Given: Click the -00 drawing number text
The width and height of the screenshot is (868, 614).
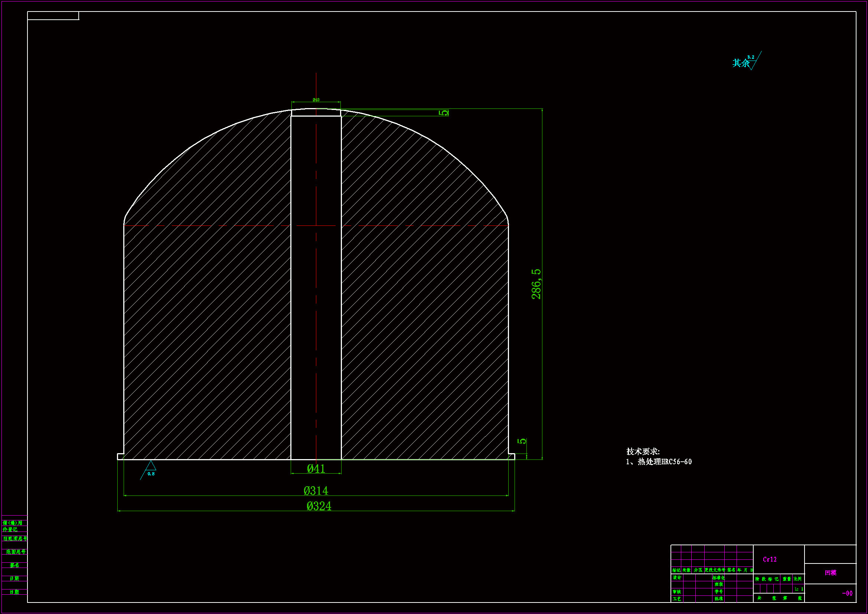Looking at the screenshot, I should 847,594.
